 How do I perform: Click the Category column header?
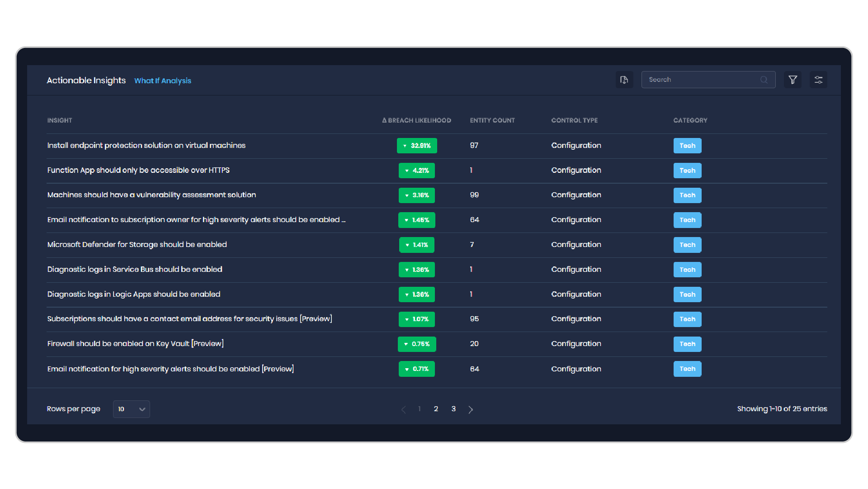click(x=690, y=120)
